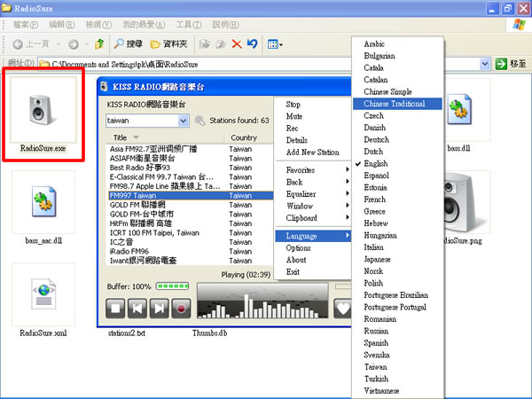Expand the Equalizer submenu
Viewport: 532px width, 399px height.
(313, 193)
